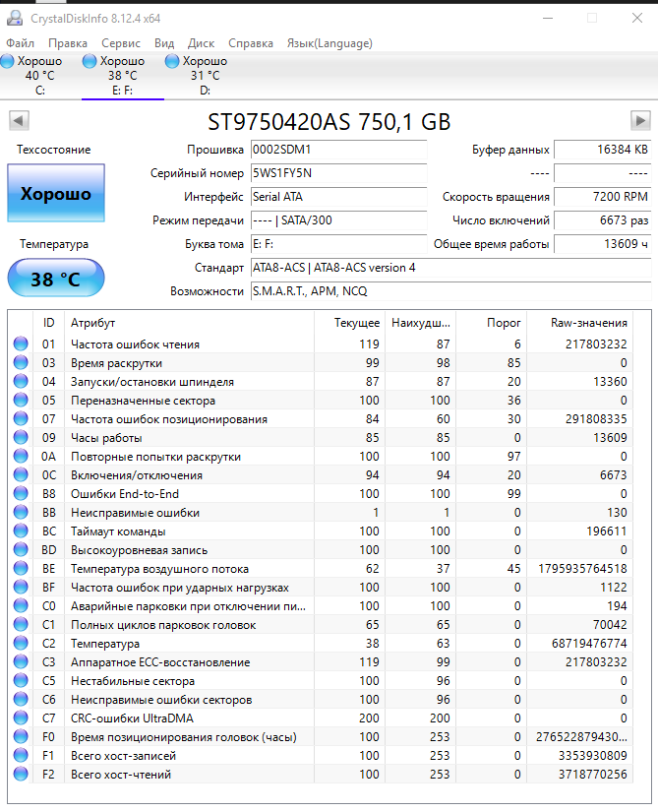
Task: Select row Полных циклов парковок головок
Action: point(321,625)
